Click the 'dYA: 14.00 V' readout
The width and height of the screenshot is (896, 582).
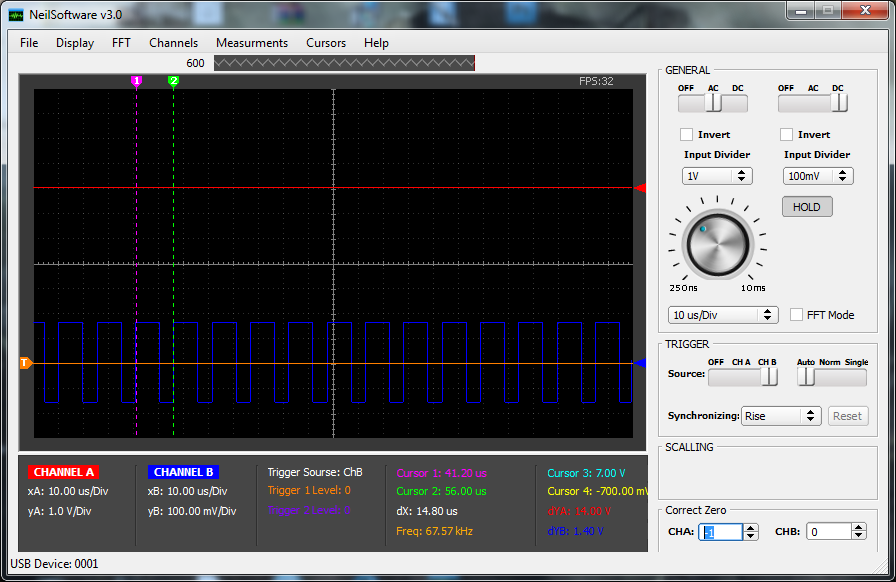coord(579,511)
